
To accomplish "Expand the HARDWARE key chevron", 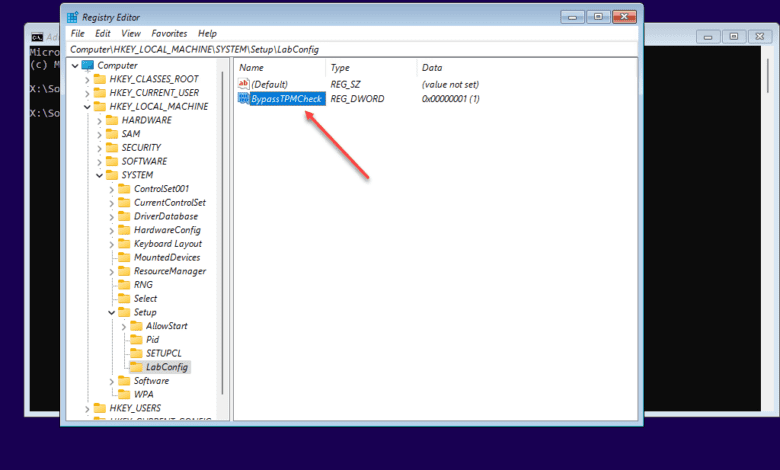I will point(99,120).
